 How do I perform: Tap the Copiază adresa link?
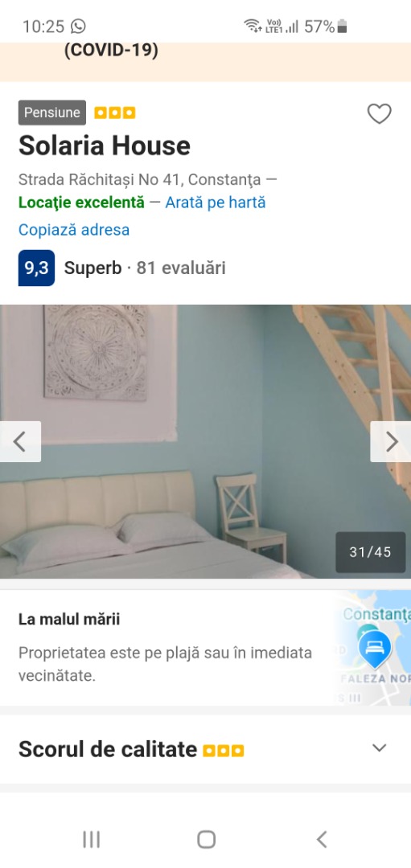(74, 230)
